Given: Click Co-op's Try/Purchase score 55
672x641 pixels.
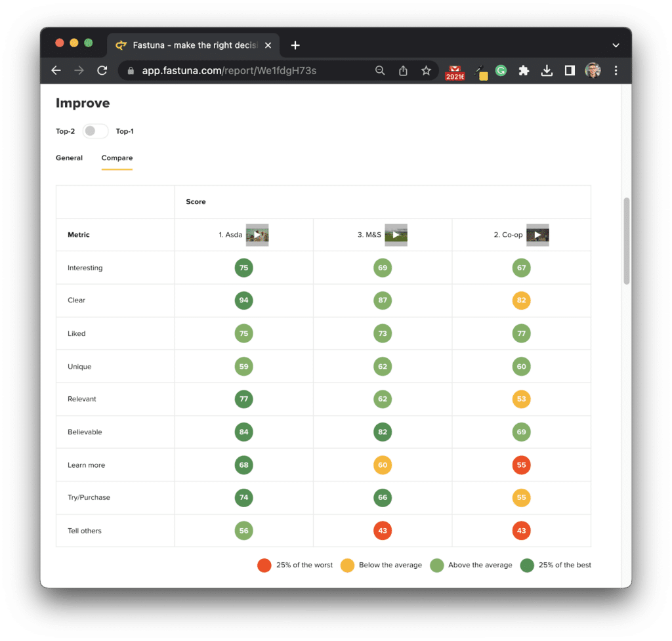Looking at the screenshot, I should [521, 497].
